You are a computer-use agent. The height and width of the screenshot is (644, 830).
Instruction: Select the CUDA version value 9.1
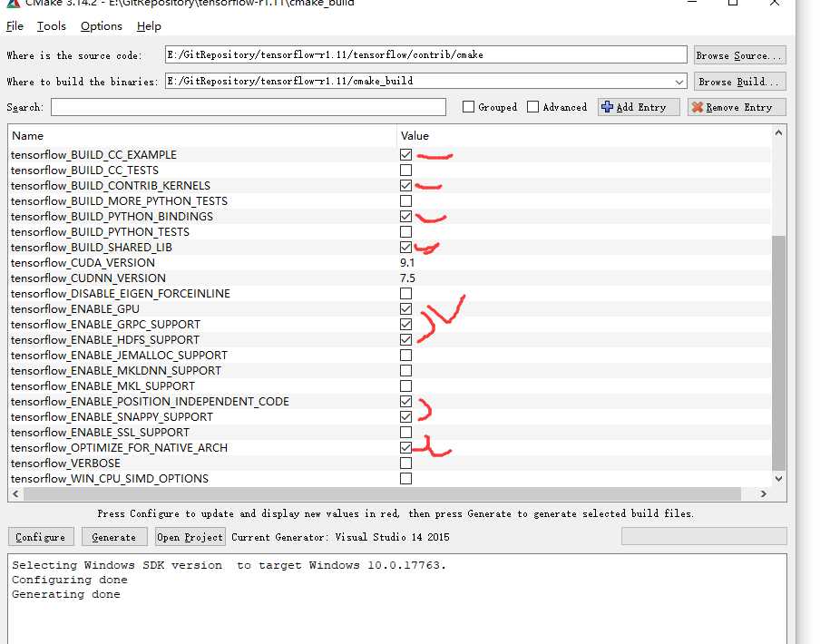point(407,262)
